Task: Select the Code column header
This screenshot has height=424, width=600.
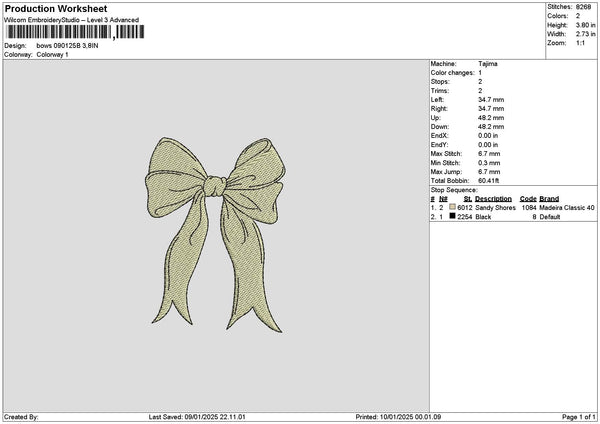Action: pos(528,198)
